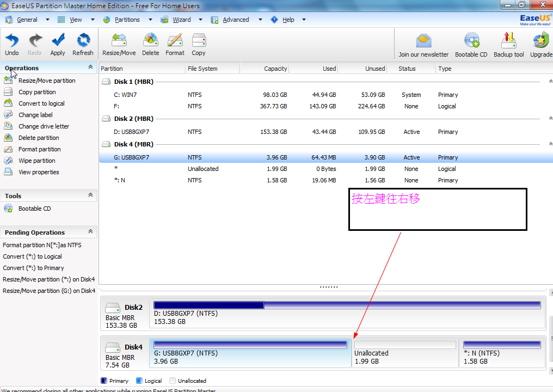Viewport: 553px width, 392px height.
Task: Collapse the Disk 4 (MBR) group
Action: click(x=550, y=144)
